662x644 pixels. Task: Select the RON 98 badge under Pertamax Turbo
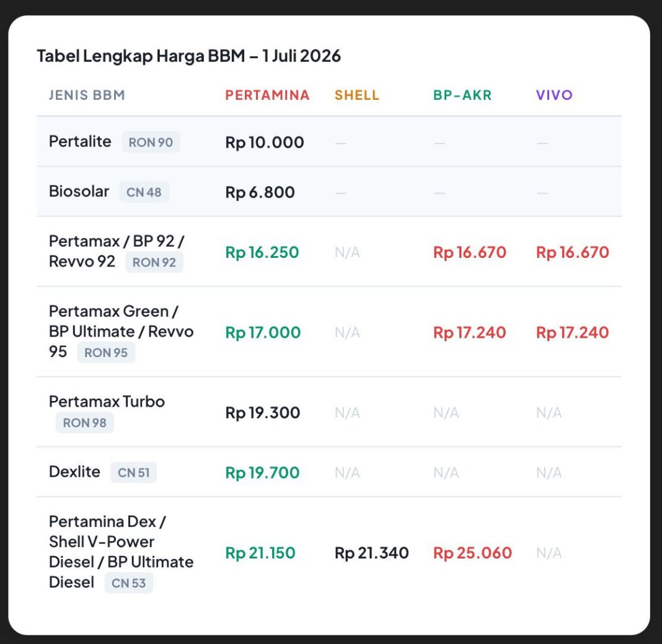click(x=84, y=423)
